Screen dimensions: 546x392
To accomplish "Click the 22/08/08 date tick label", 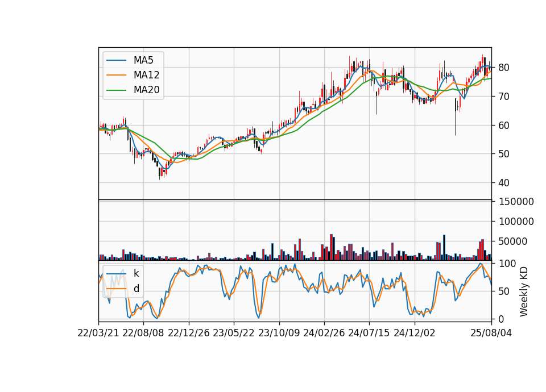I will [x=143, y=333].
